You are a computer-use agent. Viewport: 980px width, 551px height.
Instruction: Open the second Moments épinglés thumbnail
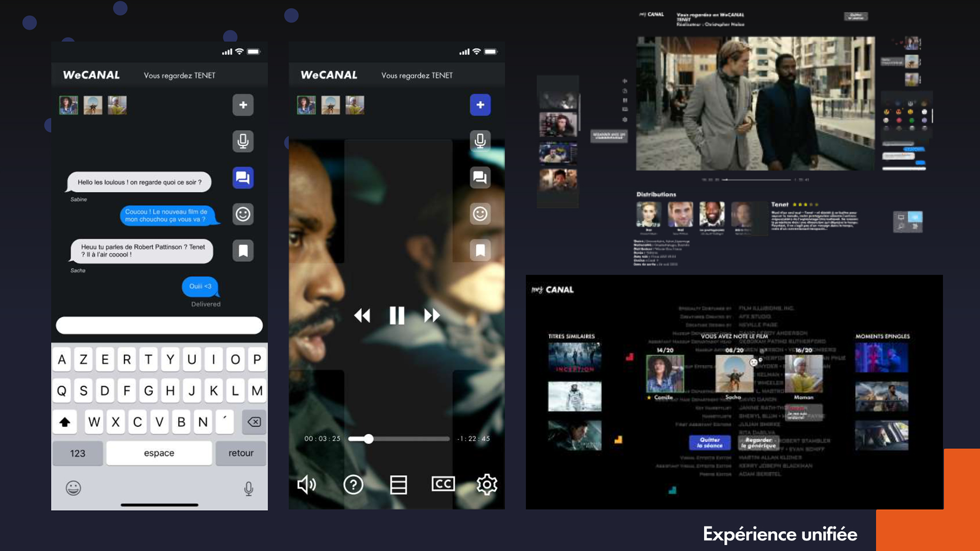pyautogui.click(x=881, y=396)
